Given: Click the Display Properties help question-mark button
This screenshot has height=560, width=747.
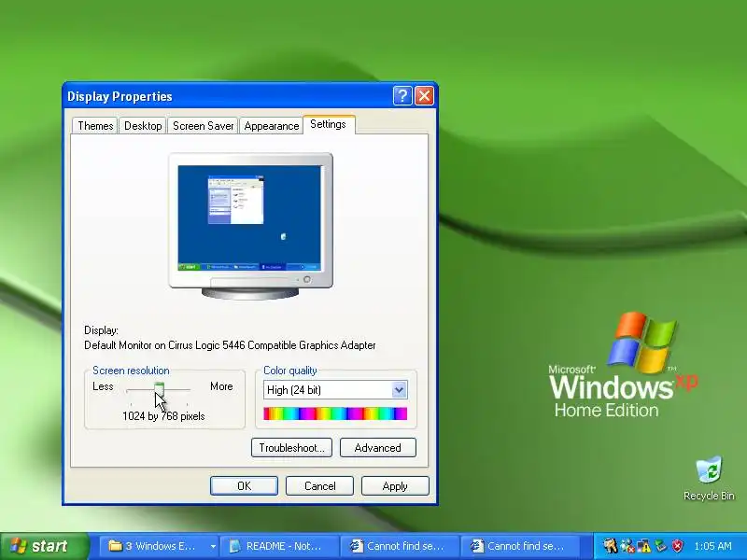Looking at the screenshot, I should coord(402,96).
